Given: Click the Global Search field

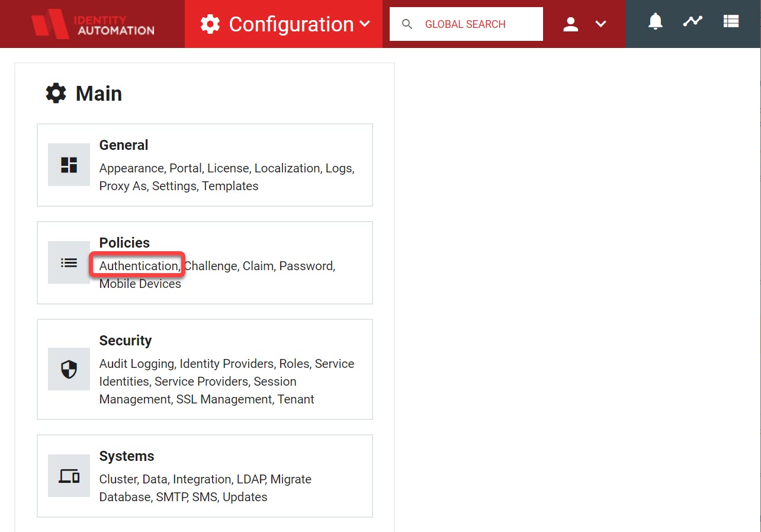Looking at the screenshot, I should (466, 24).
